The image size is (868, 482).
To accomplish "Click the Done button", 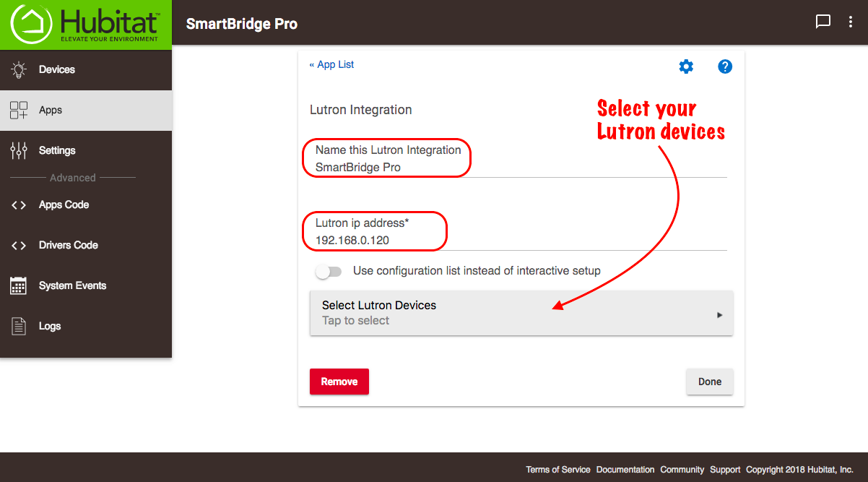I will [x=710, y=382].
